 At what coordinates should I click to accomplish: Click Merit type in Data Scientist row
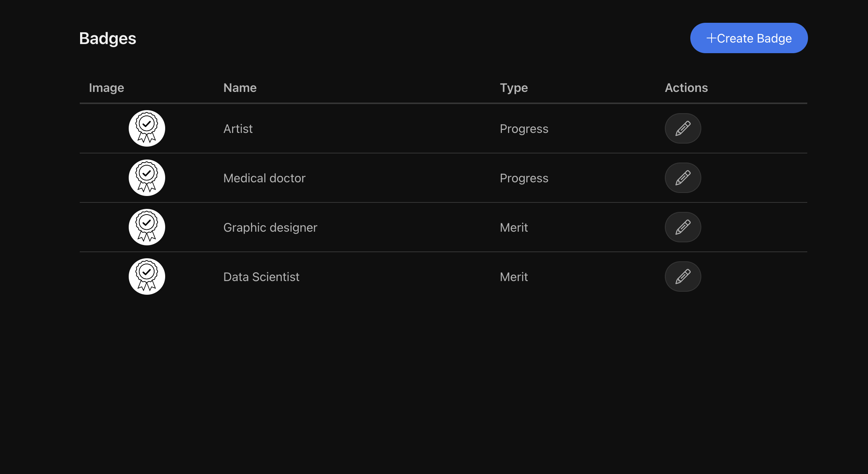(513, 277)
